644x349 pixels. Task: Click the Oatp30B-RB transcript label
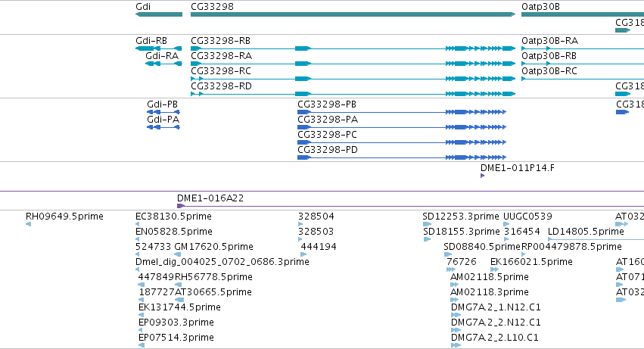pyautogui.click(x=549, y=56)
